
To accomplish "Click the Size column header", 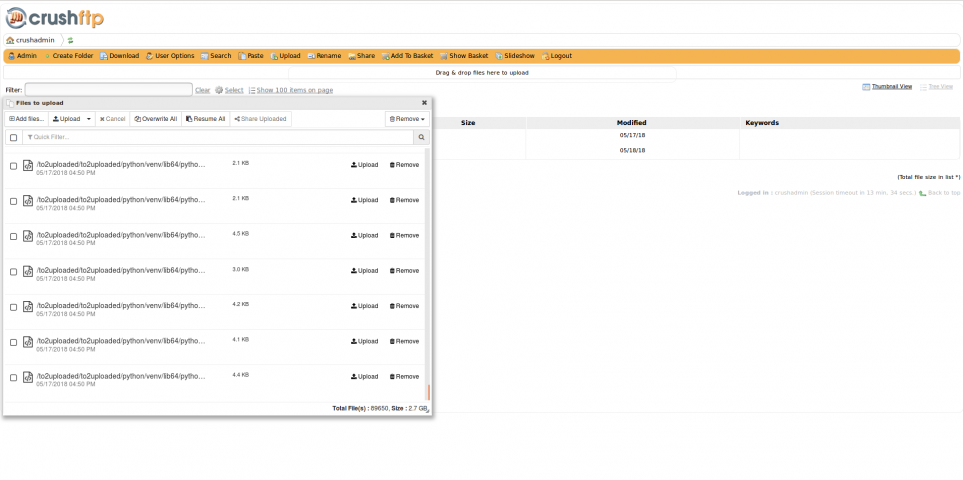I will pos(468,123).
